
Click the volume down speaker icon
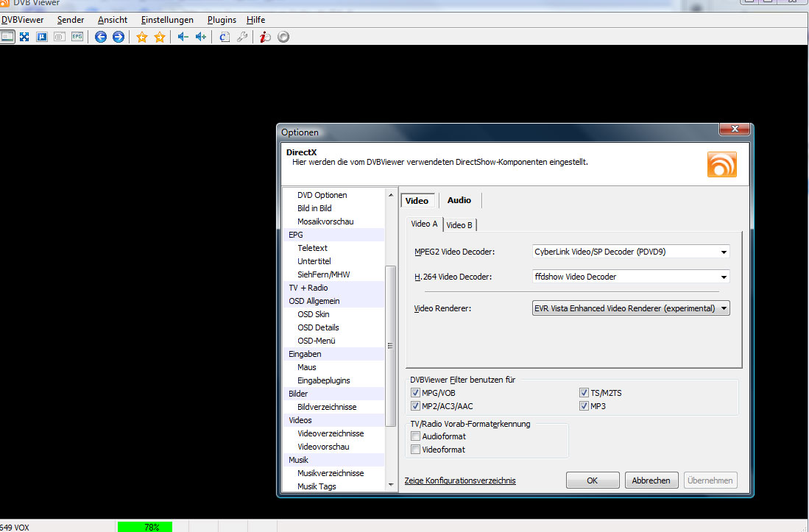point(183,37)
